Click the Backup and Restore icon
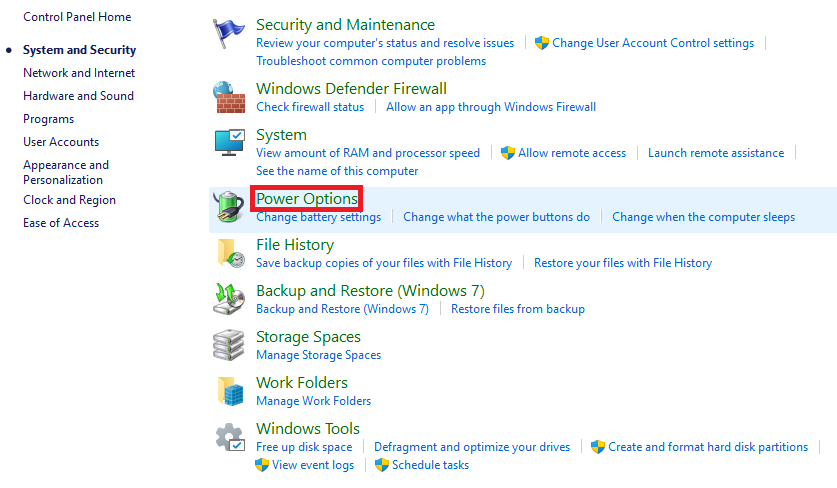Image resolution: width=837 pixels, height=488 pixels. tap(229, 299)
